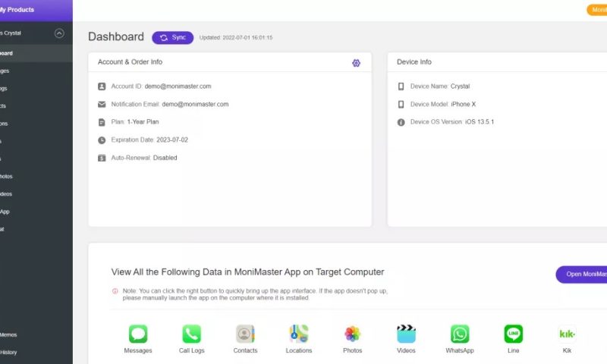Collapse the Crystal device chevron

59,33
